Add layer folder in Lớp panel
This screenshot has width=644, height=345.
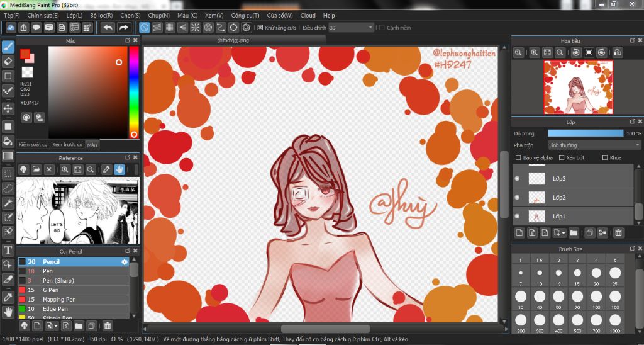coord(574,233)
